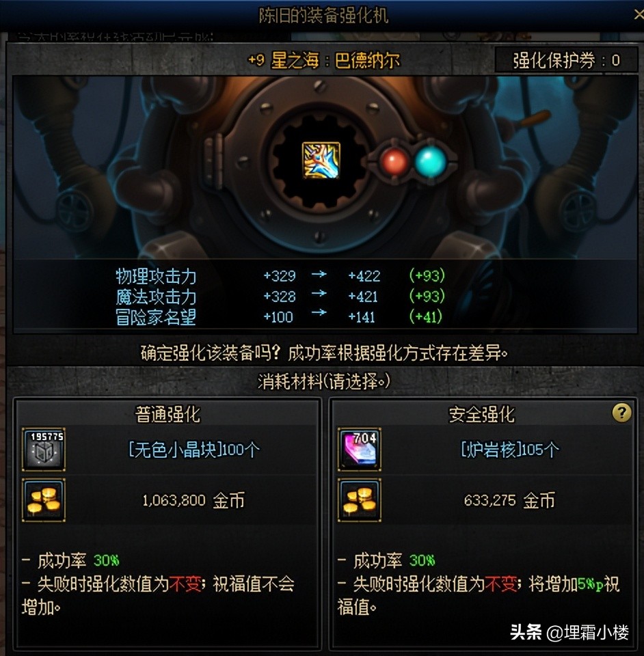Screen dimensions: 644x656
Task: Click the +9 星之海：巴德纳尔 item title
Action: point(323,61)
